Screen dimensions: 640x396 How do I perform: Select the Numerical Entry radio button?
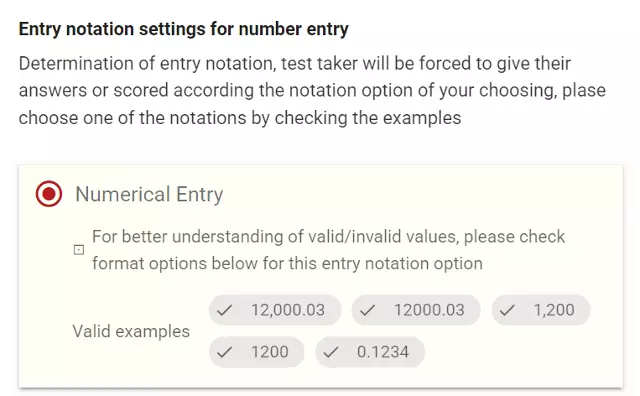tap(49, 194)
